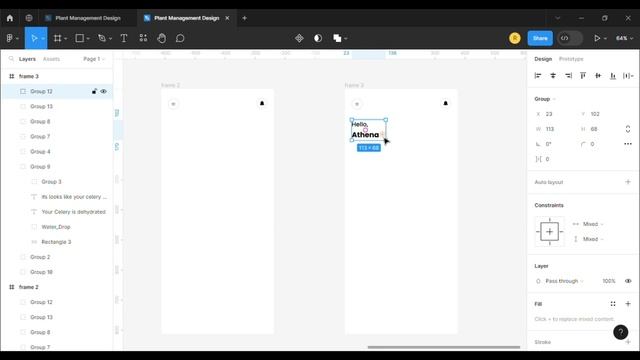Open the Figma home screen

click(x=10, y=18)
